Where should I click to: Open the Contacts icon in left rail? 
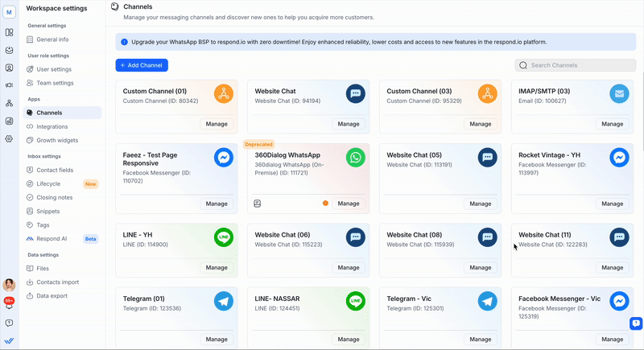9,68
